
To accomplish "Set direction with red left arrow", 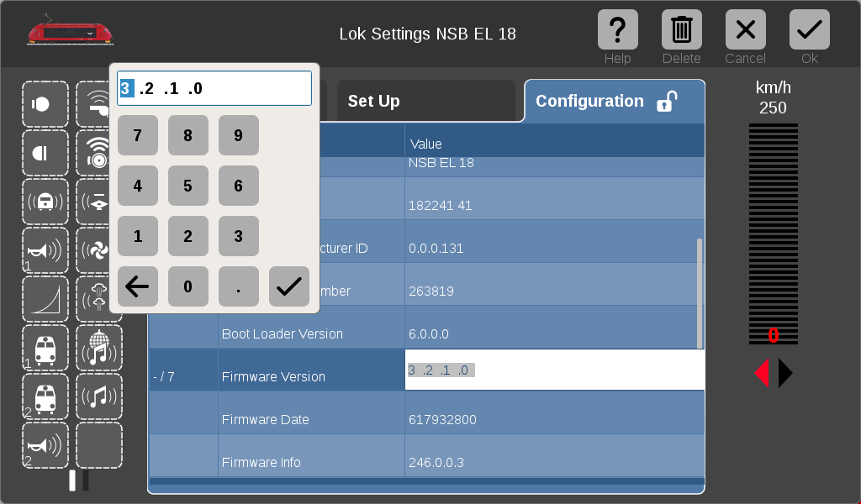I will tap(762, 374).
